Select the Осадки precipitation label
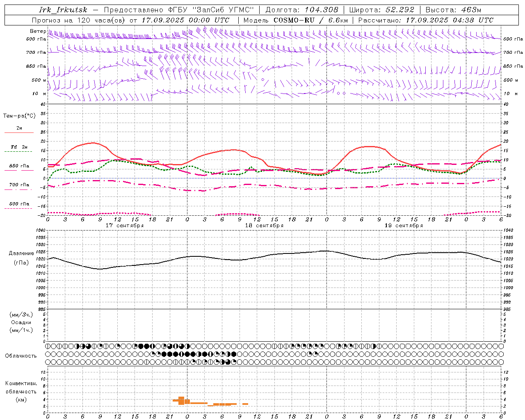The width and height of the screenshot is (525, 420). [x=21, y=322]
